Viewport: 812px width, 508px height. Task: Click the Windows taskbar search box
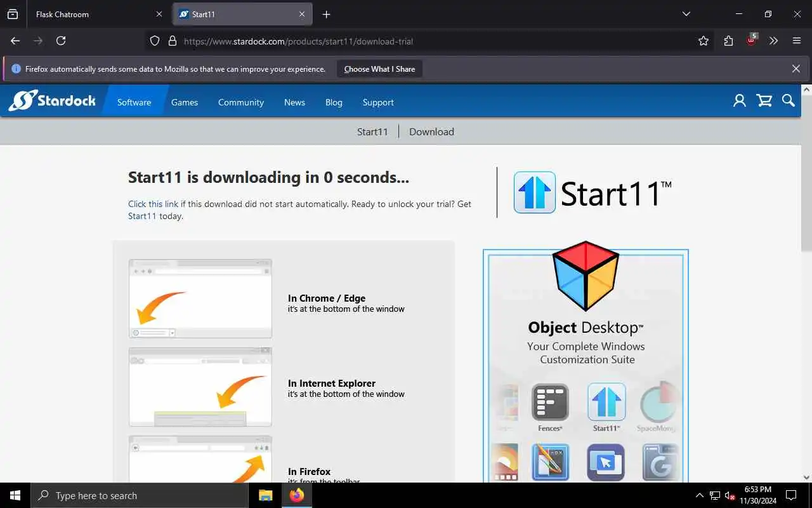pyautogui.click(x=140, y=495)
